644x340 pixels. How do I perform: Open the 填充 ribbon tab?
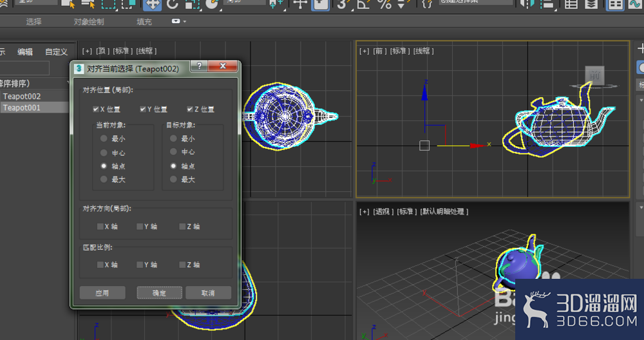(144, 22)
